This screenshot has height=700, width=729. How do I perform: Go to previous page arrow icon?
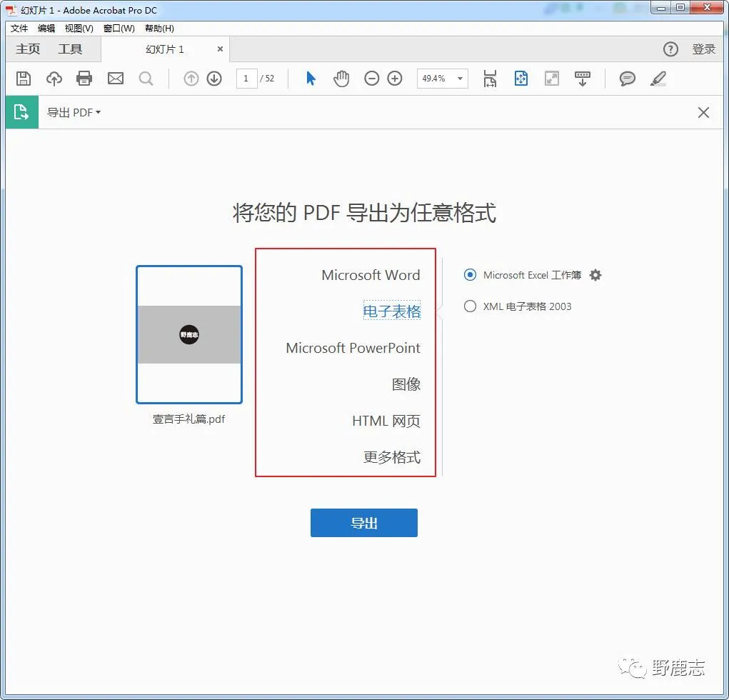coord(191,79)
